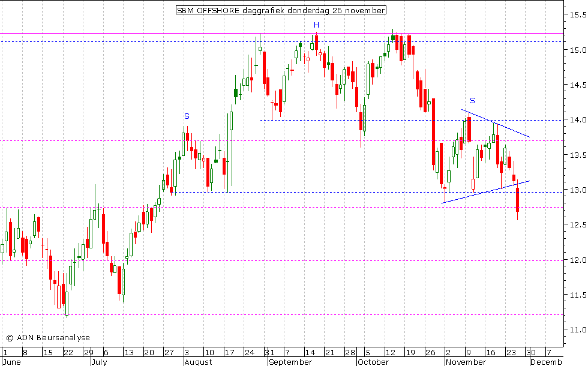Screen dimensions: 588x366
Task: Click the 'September' month label
Action: (290, 362)
